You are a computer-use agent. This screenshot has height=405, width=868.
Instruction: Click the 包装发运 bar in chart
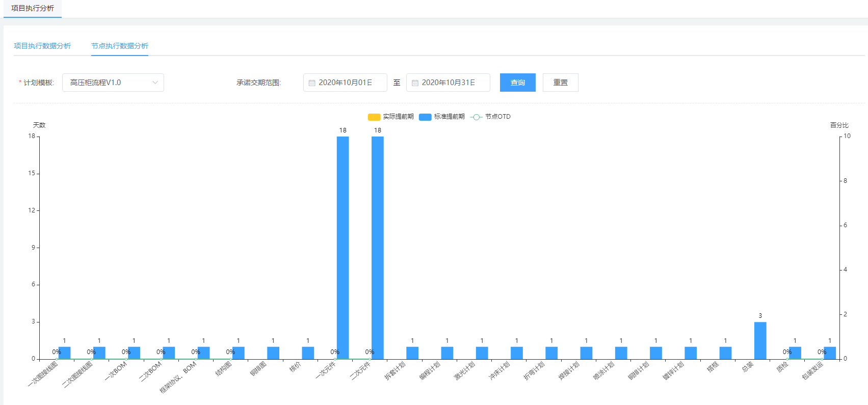[829, 353]
